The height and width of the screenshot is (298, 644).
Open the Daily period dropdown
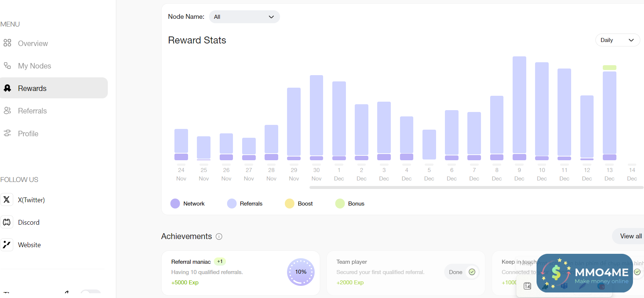tap(618, 40)
